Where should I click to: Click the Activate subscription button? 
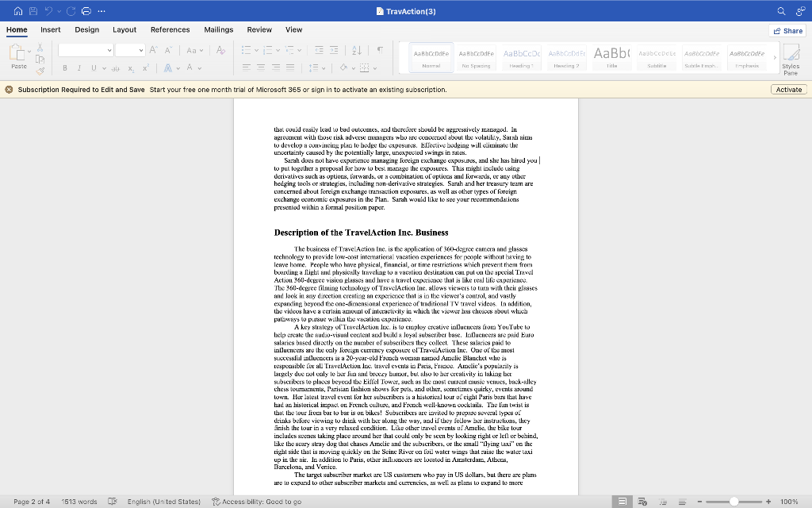point(787,90)
